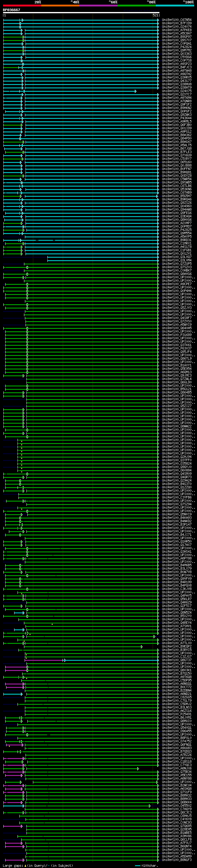Select the UniRef100_Q43177 label
Image resolution: width=197 pixels, height=868 pixels.
(x=177, y=81)
